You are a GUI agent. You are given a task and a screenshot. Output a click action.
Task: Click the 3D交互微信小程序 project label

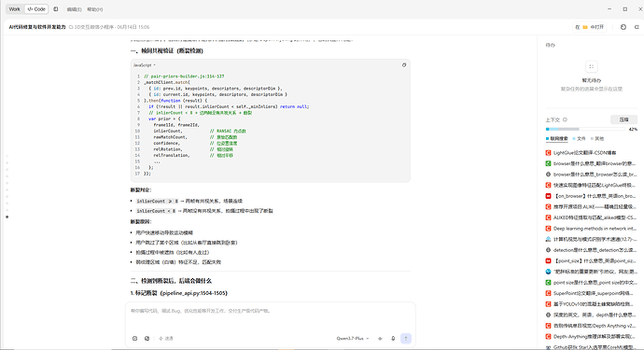(92, 27)
